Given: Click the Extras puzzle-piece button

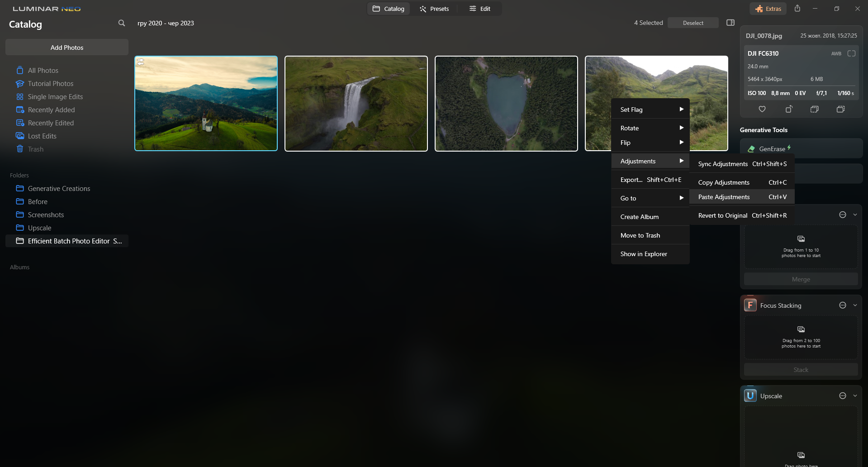Looking at the screenshot, I should point(768,9).
